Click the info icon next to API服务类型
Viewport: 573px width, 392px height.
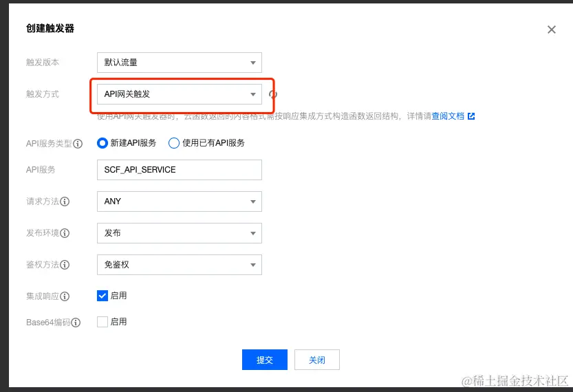[78, 144]
